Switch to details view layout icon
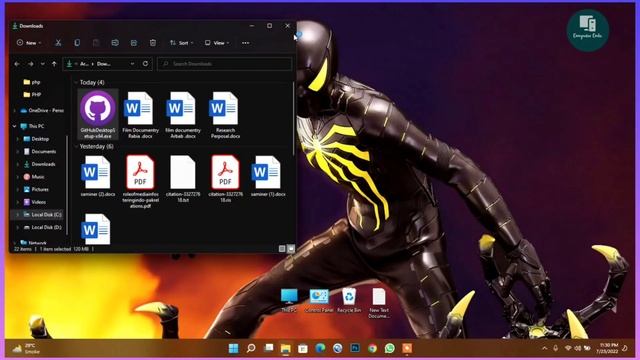 click(282, 249)
